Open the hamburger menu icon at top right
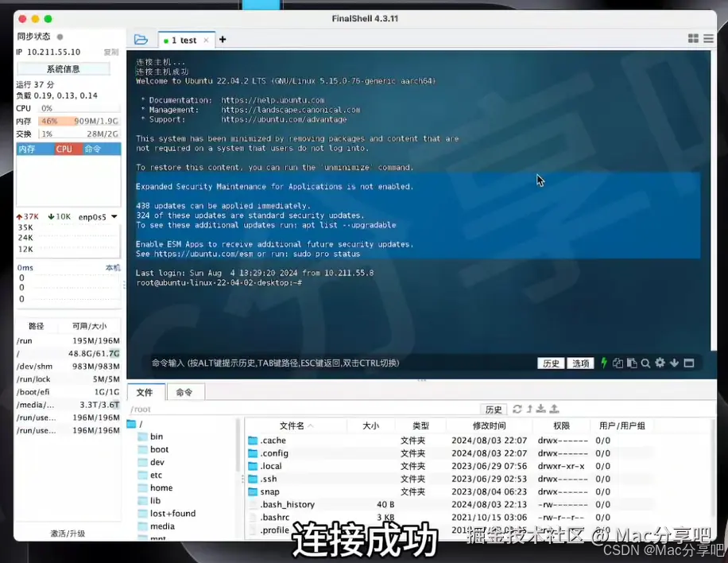Image resolution: width=728 pixels, height=563 pixels. click(708, 38)
